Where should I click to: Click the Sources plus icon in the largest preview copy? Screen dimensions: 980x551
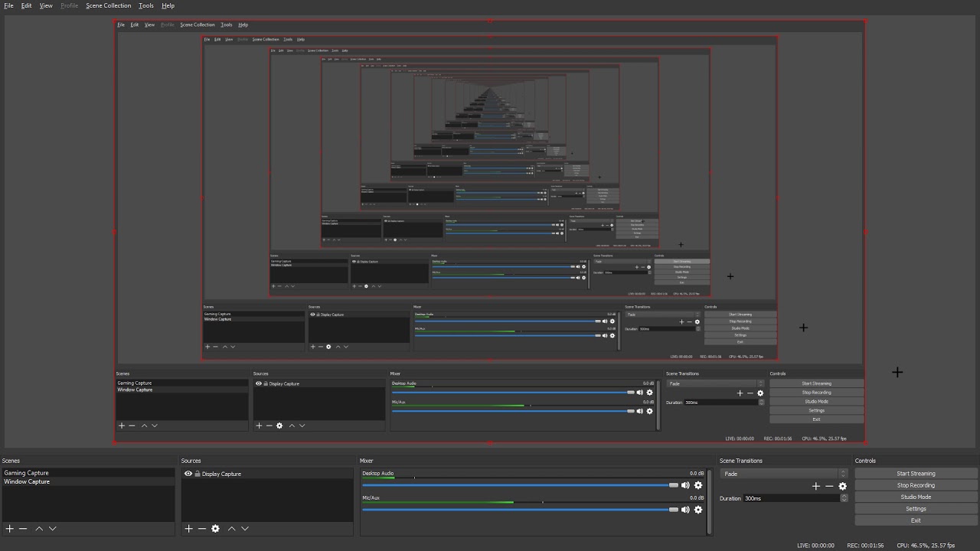click(x=259, y=425)
